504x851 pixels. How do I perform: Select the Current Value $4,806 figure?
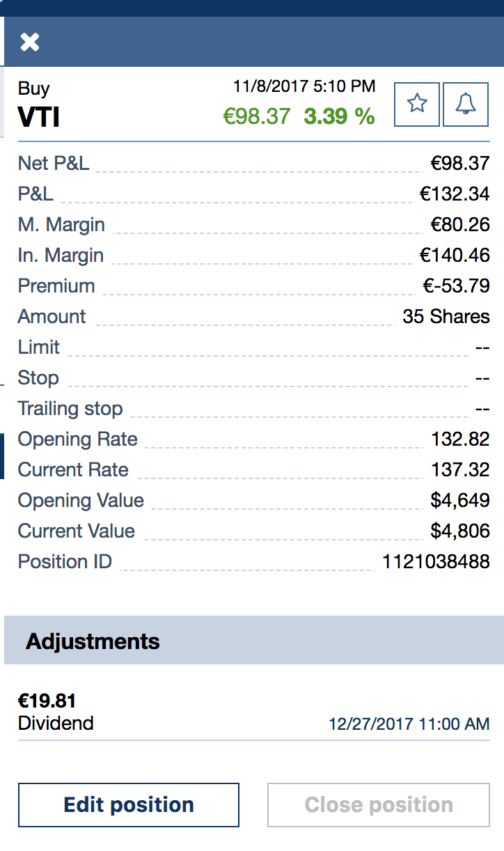pos(460,531)
